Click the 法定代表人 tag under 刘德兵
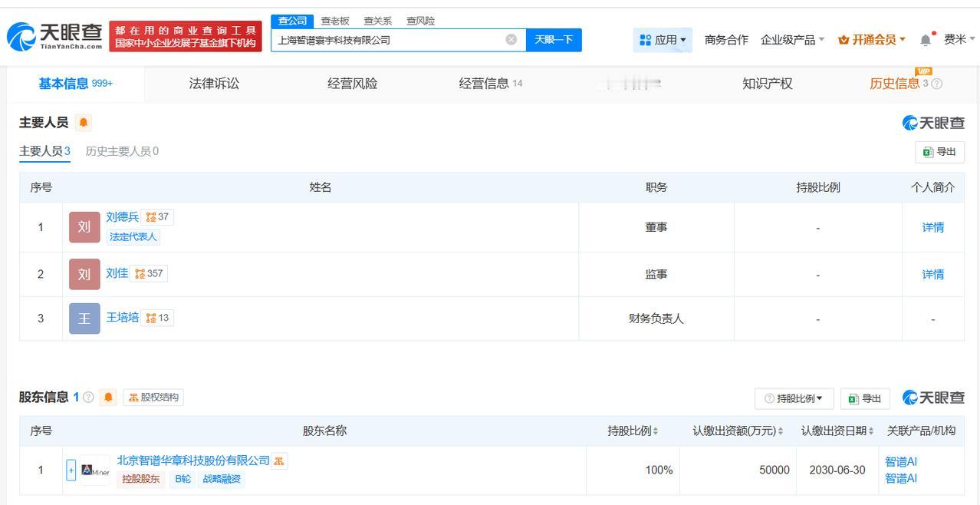Image resolution: width=980 pixels, height=505 pixels. [x=133, y=237]
